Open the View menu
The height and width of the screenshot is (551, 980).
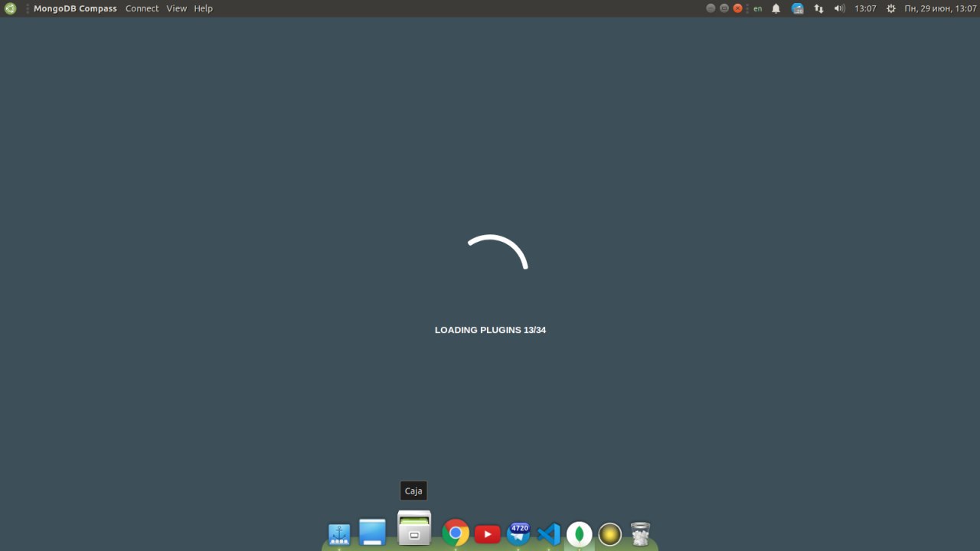[176, 8]
